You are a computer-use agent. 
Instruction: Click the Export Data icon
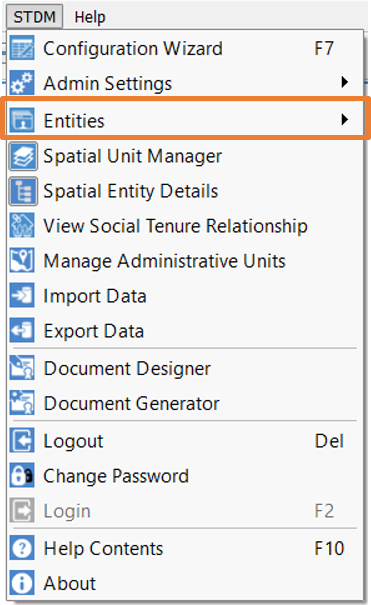click(x=22, y=331)
